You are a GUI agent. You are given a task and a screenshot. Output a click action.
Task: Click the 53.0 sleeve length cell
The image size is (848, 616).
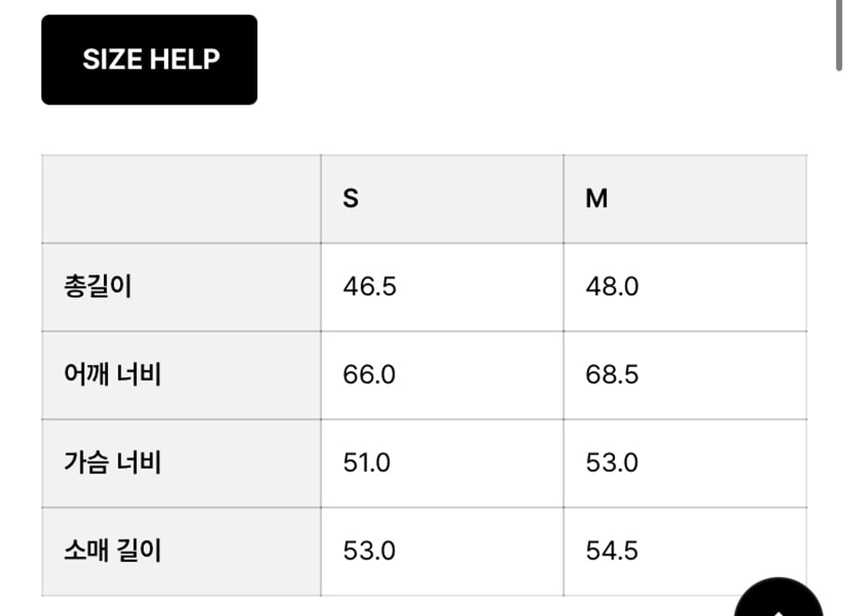coord(367,550)
